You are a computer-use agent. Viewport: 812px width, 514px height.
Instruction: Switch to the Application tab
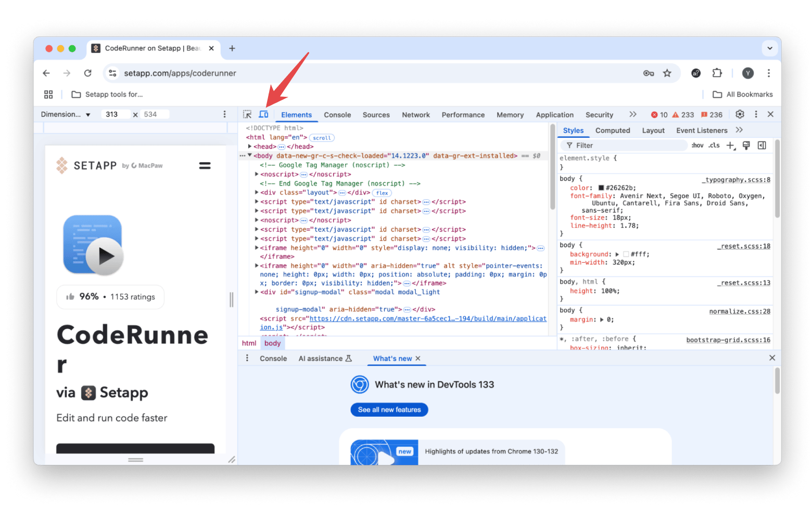[555, 115]
